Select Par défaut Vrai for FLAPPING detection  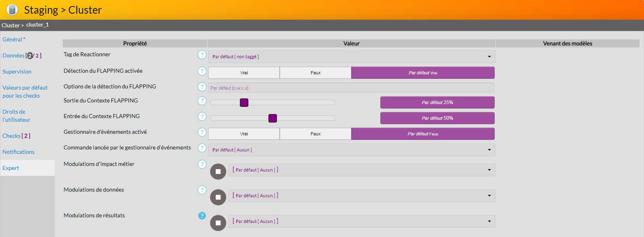click(423, 73)
